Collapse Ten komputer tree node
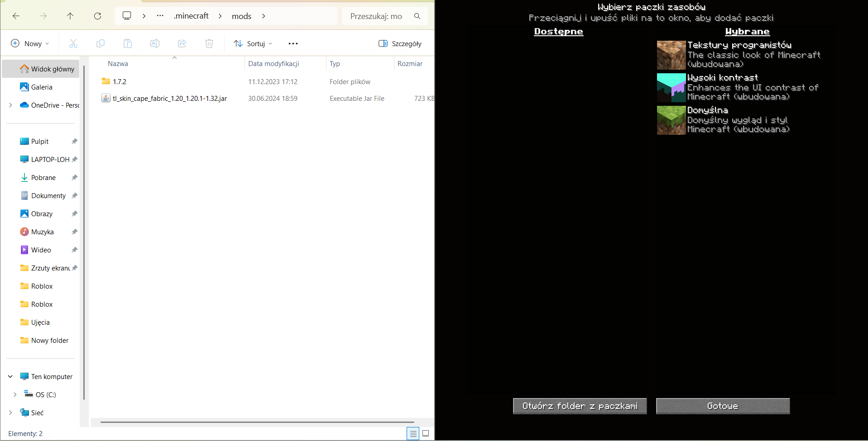Screen dimensions: 868x441 (x=10, y=376)
